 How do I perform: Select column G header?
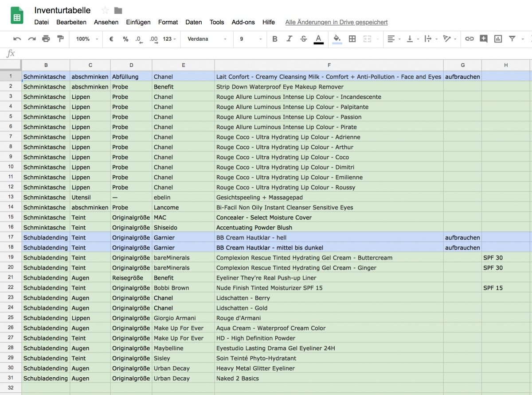click(462, 65)
